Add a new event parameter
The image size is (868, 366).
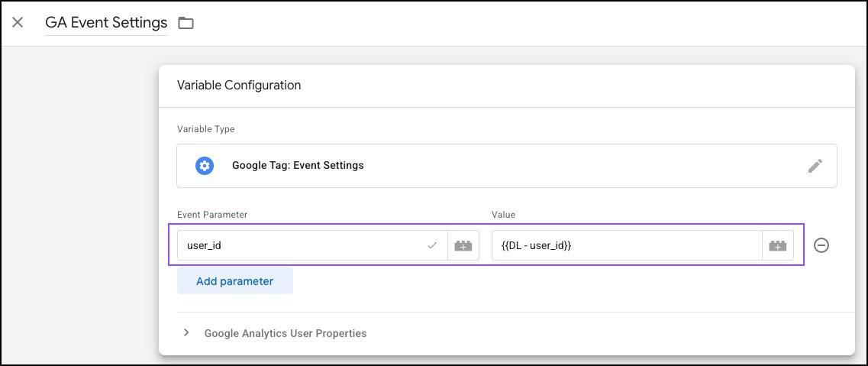[x=234, y=281]
